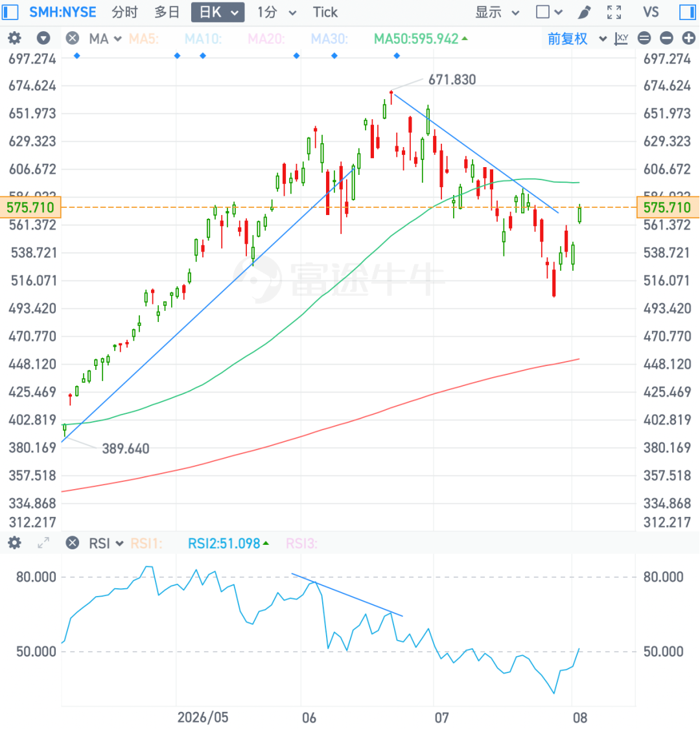Enter fullscreen chart mode

pos(614,12)
